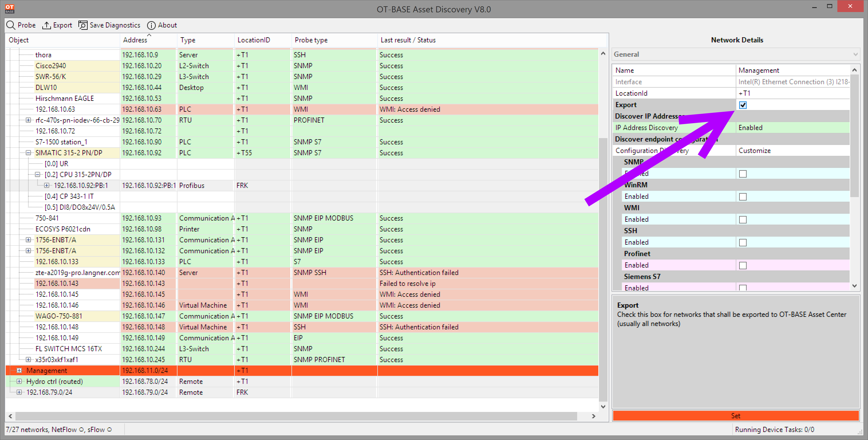Sort by the Type column header

[x=206, y=40]
